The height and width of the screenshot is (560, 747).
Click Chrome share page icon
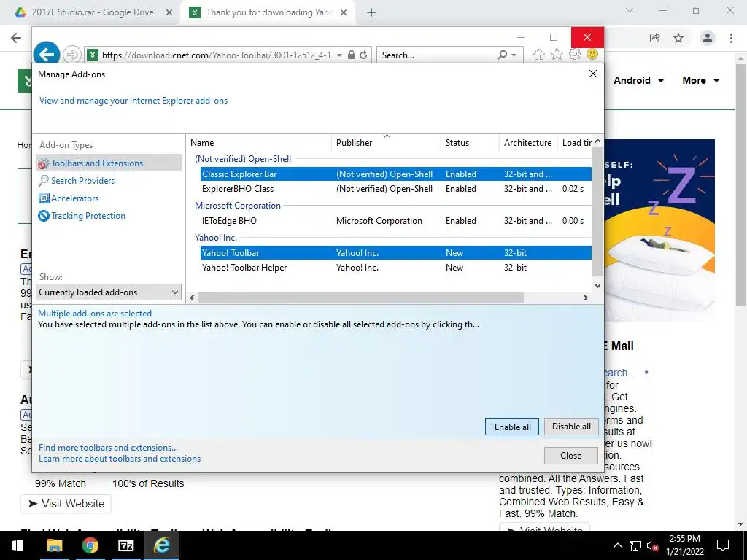(655, 38)
